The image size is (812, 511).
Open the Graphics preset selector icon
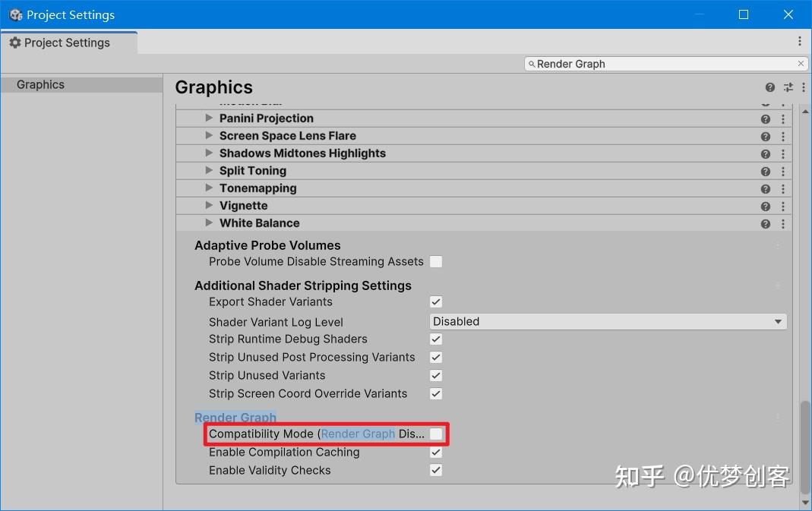click(x=787, y=87)
